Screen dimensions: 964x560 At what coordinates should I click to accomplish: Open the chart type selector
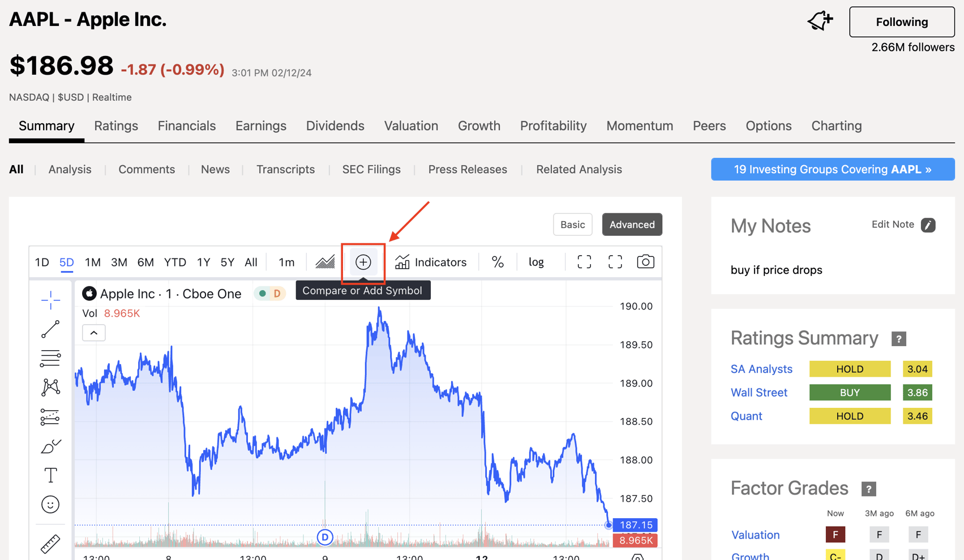point(325,261)
